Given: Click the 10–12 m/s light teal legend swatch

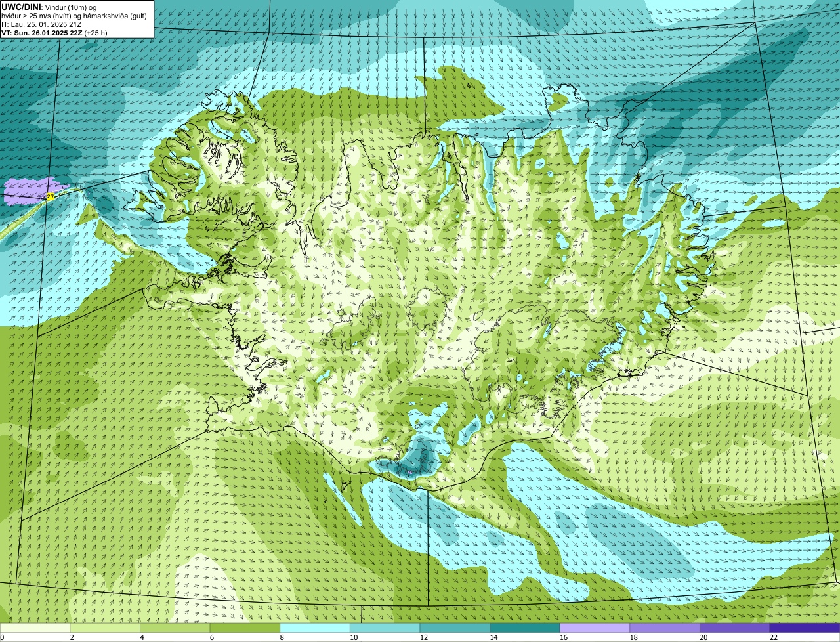Looking at the screenshot, I should tap(385, 628).
